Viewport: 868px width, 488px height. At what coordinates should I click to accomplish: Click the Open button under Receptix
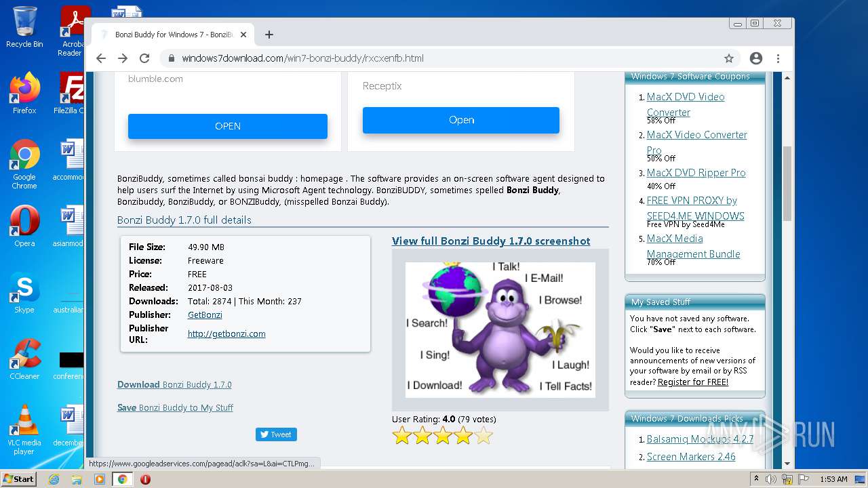point(461,120)
